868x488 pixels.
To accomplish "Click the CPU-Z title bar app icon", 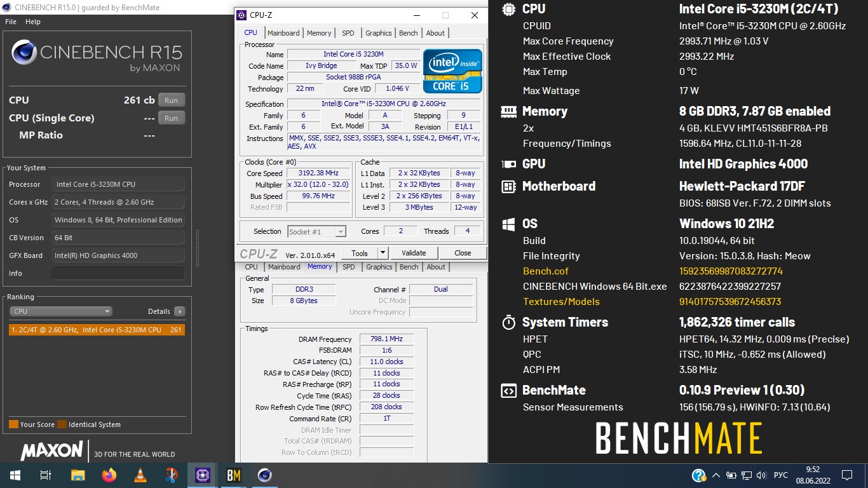I will point(242,15).
